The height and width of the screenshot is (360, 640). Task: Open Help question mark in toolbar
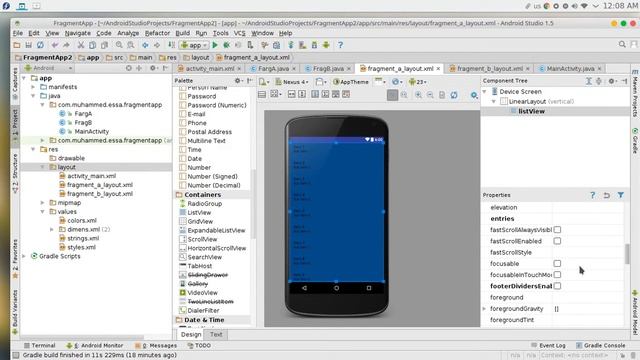point(340,45)
